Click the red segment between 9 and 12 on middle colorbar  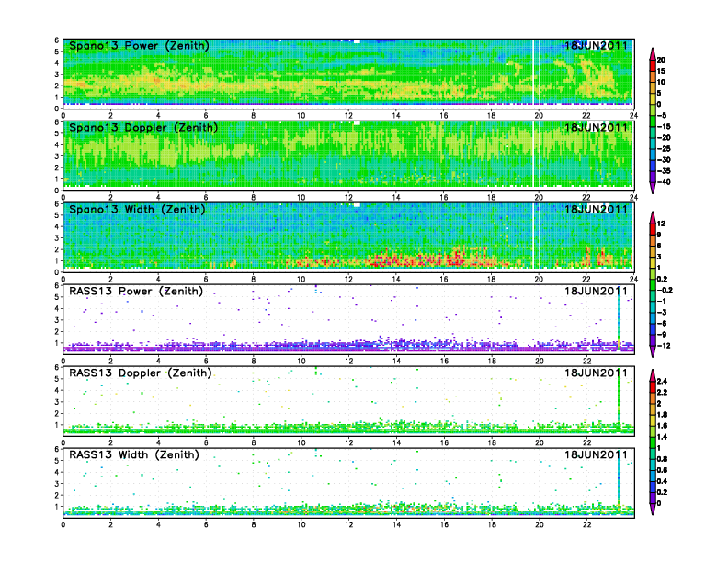(653, 229)
